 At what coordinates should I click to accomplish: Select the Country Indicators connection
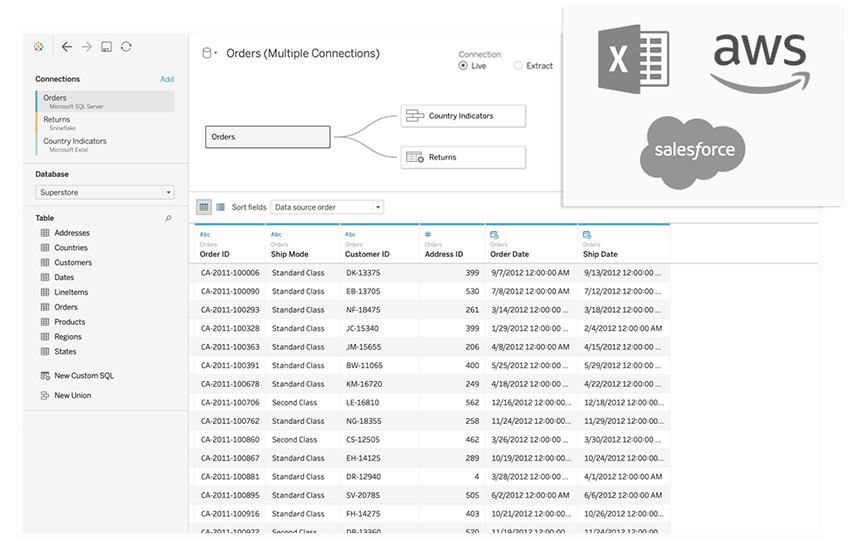click(75, 144)
